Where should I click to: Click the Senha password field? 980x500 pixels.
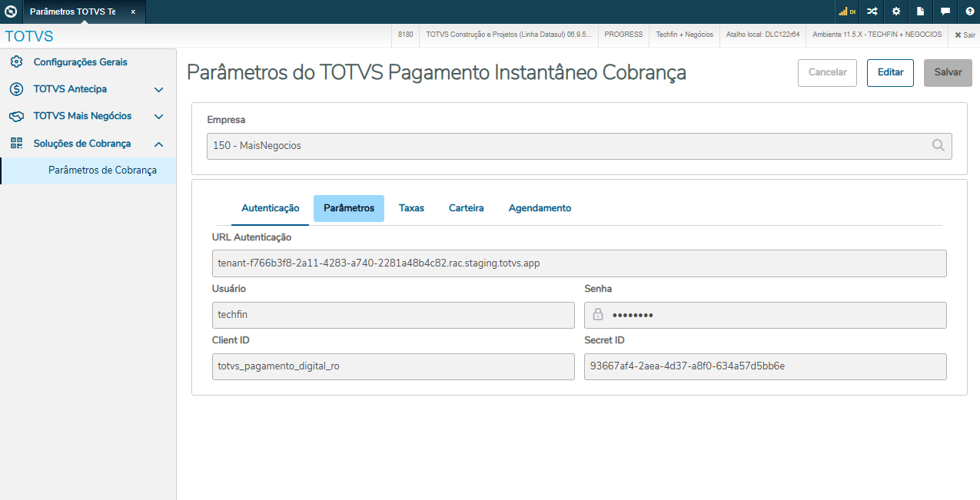coord(765,315)
